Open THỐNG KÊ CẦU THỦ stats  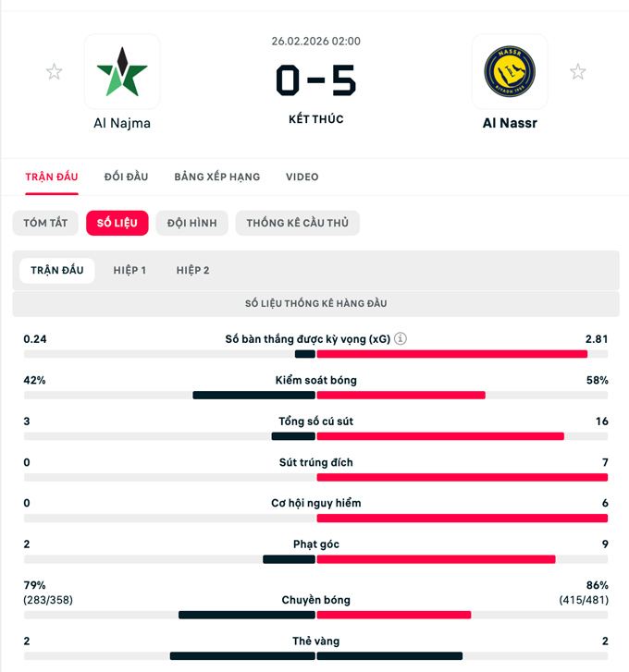297,223
